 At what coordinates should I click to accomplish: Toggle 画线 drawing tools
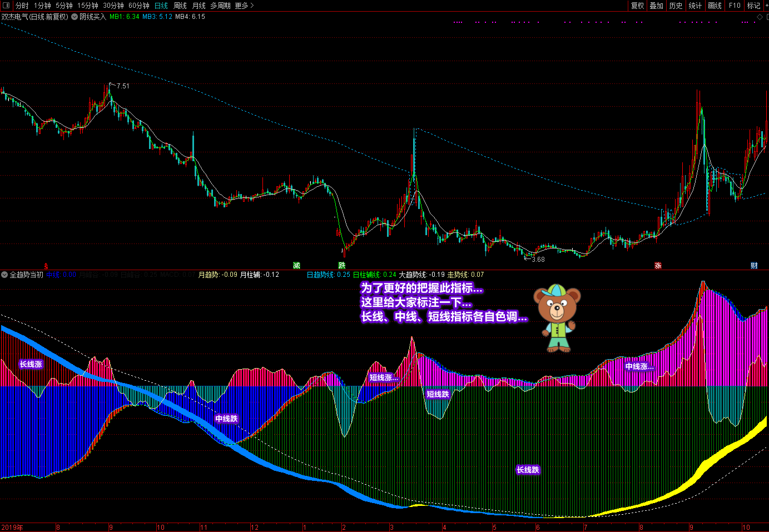click(715, 6)
